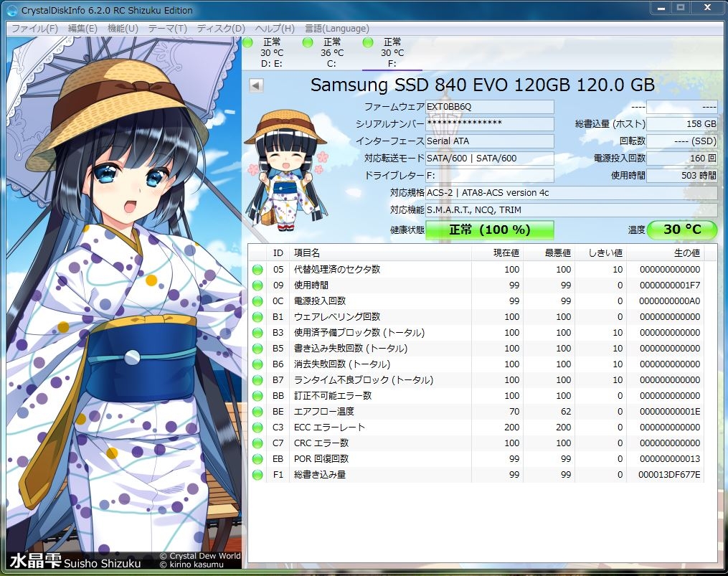The width and height of the screenshot is (728, 576).
Task: Click the green status icon for F:
Action: [368, 42]
